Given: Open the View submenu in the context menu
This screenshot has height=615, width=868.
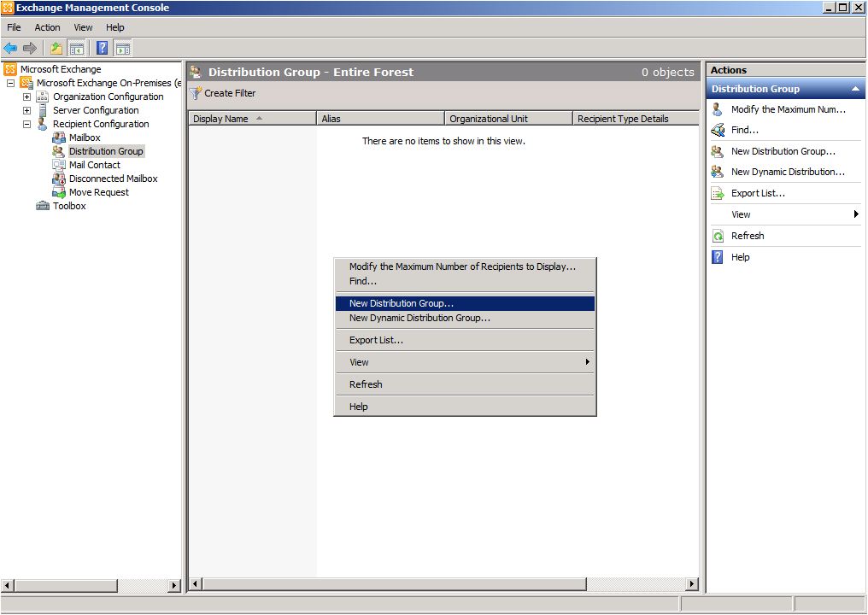Looking at the screenshot, I should click(x=465, y=362).
